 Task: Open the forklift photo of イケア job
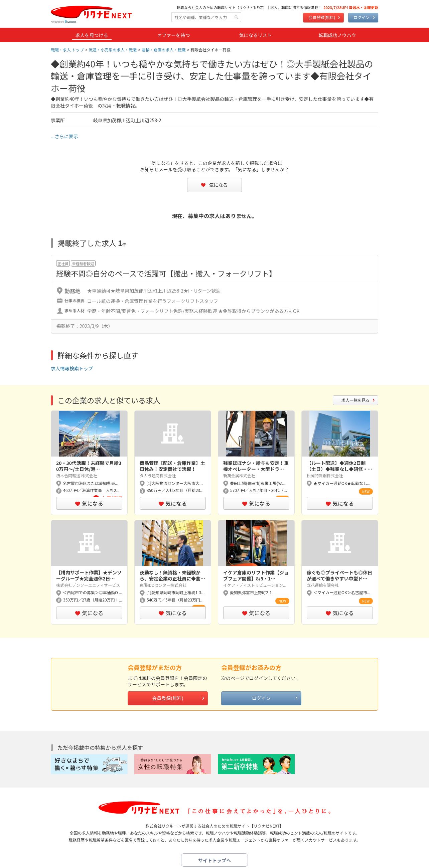[x=256, y=543]
